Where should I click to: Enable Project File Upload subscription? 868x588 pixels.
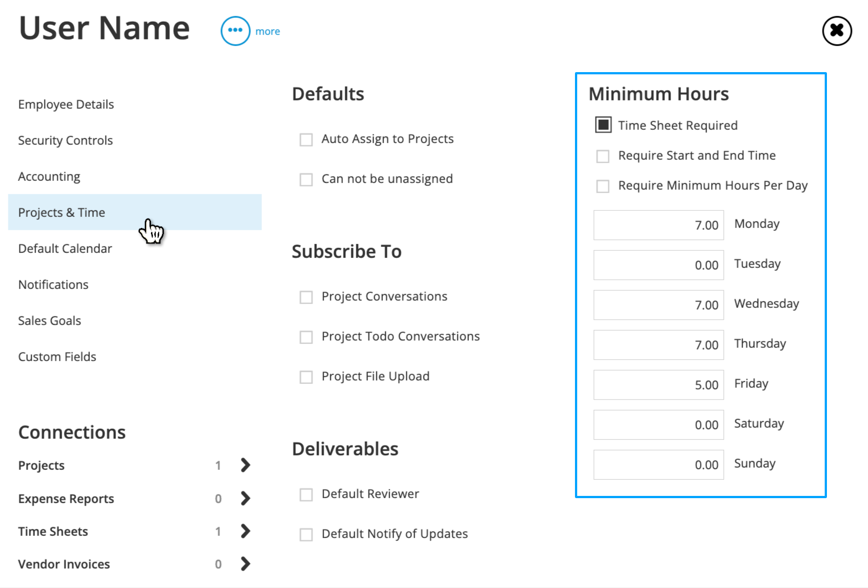pyautogui.click(x=306, y=377)
